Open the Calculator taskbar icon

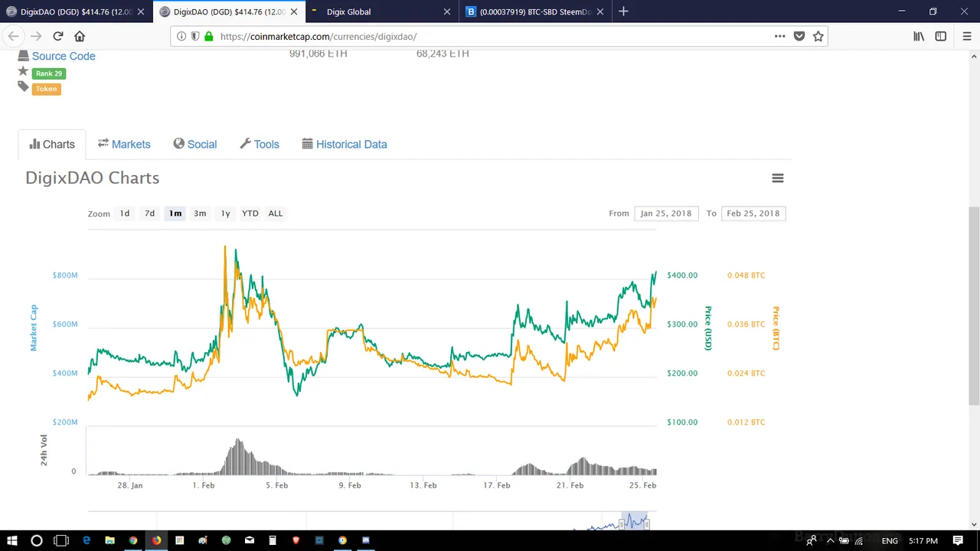[273, 540]
